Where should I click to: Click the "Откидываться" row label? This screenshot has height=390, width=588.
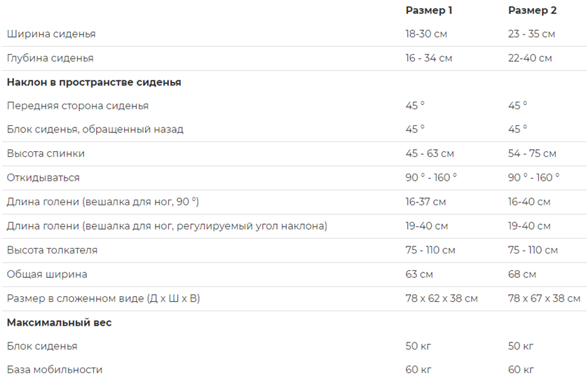click(x=43, y=178)
